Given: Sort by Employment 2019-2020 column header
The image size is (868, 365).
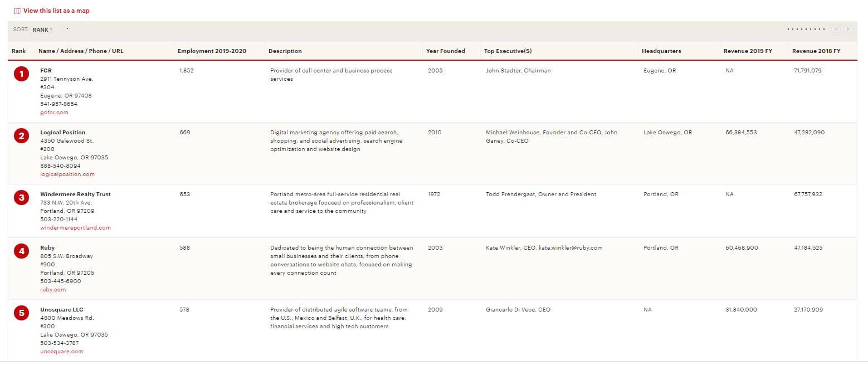Looking at the screenshot, I should point(212,51).
